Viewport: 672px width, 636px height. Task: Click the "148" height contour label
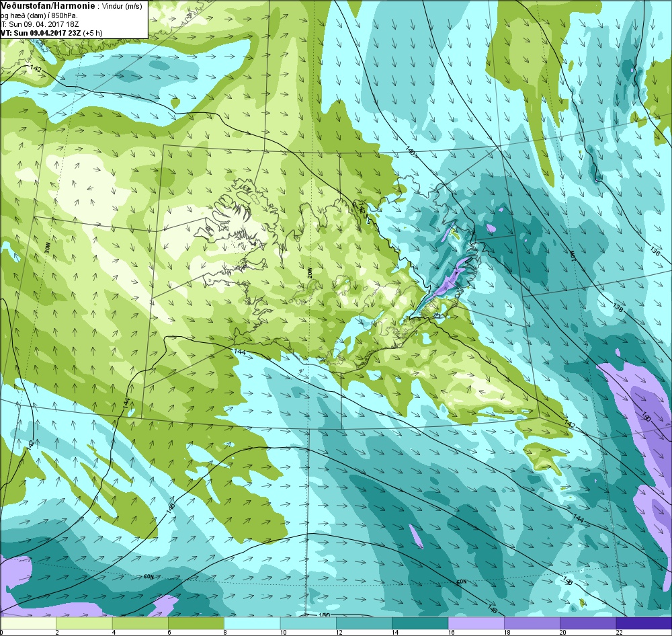(492, 608)
